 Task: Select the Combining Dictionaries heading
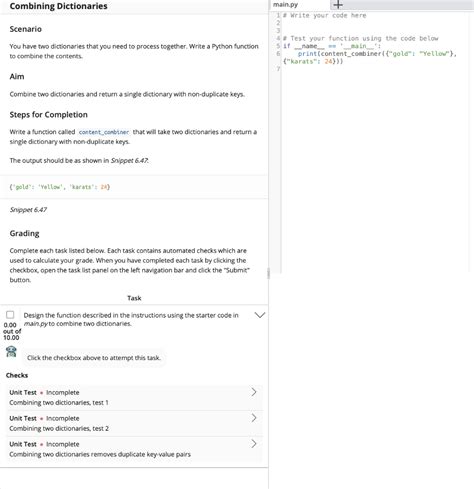tap(59, 6)
